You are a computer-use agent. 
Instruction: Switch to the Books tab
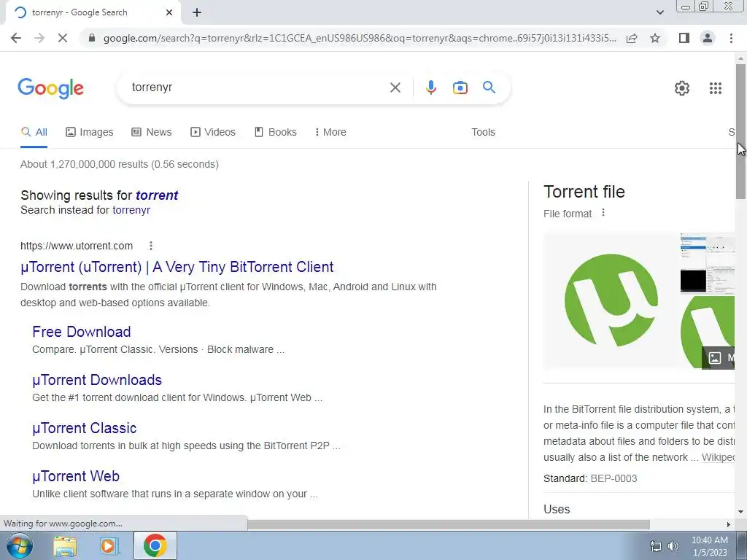(x=276, y=133)
